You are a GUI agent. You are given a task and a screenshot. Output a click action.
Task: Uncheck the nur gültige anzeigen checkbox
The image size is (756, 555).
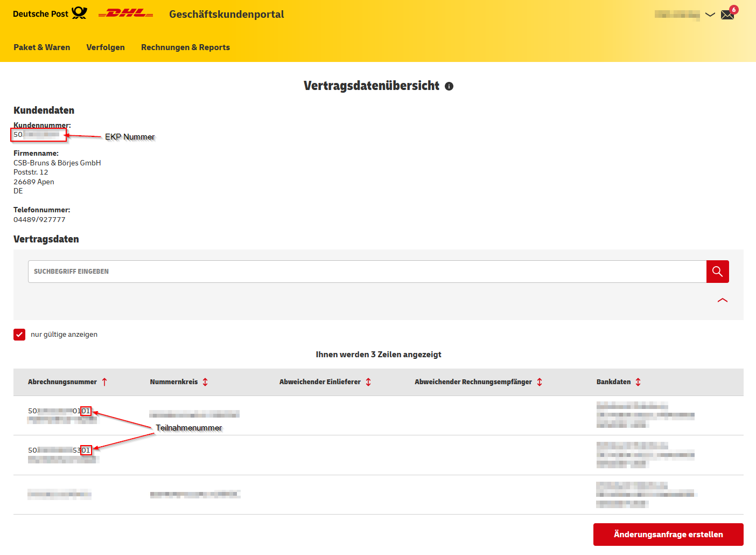[x=19, y=335]
